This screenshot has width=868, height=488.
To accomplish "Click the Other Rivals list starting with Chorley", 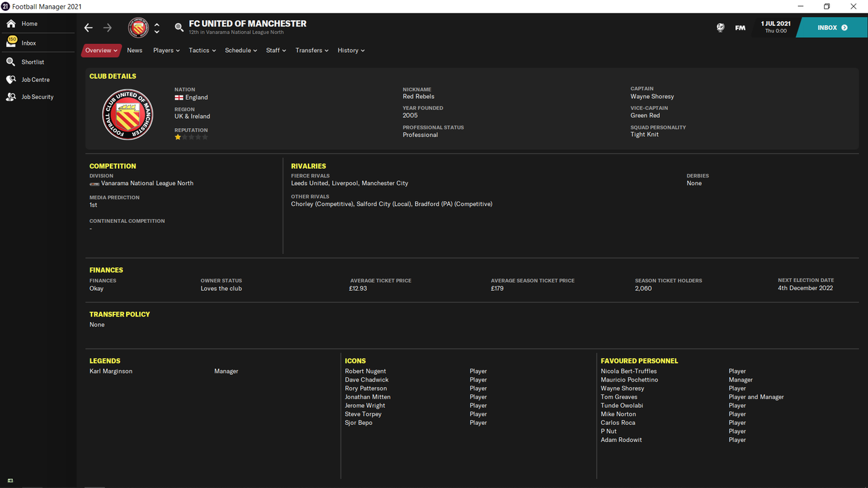I will pyautogui.click(x=391, y=204).
